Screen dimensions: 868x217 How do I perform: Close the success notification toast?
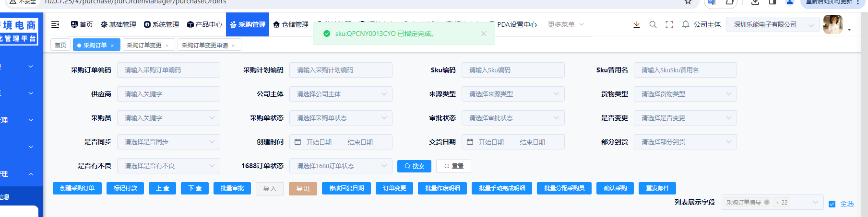pos(484,34)
